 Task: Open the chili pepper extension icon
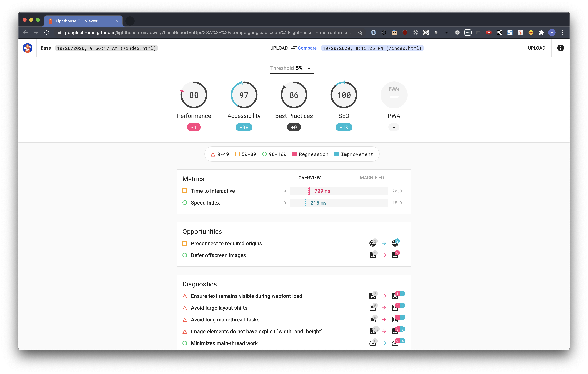[x=531, y=33]
